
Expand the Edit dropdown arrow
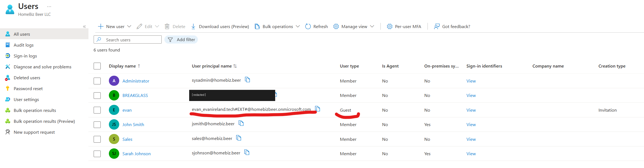(157, 26)
